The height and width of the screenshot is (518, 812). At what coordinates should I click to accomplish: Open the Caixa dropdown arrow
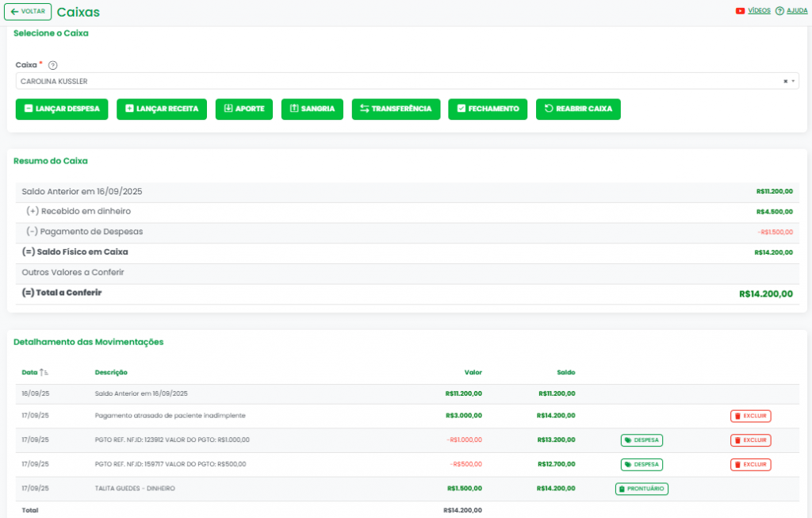[793, 81]
